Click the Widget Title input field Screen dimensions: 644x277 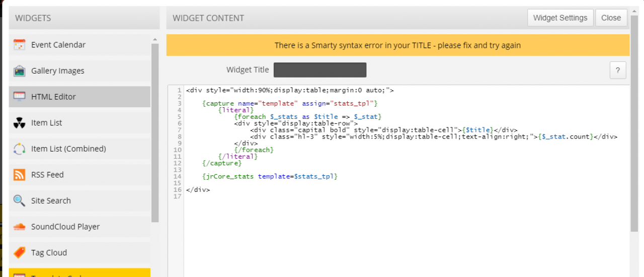[320, 70]
